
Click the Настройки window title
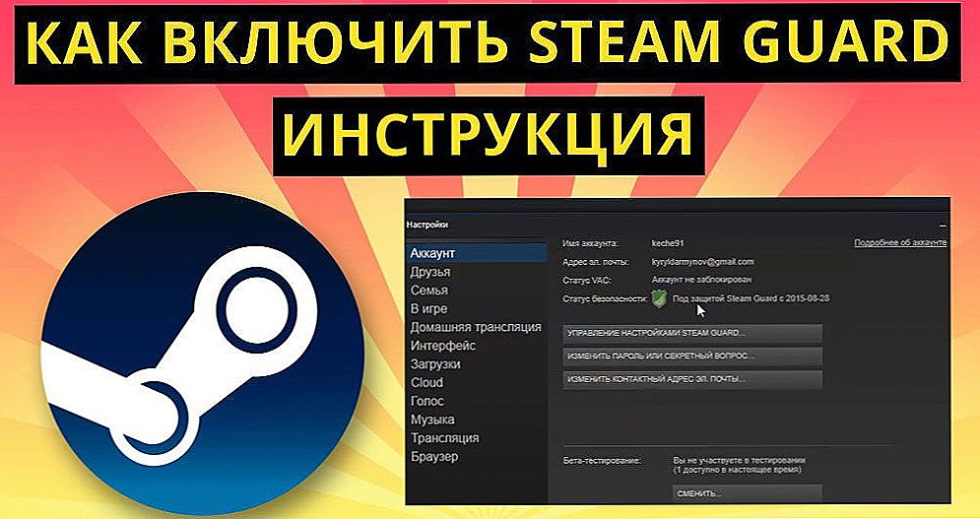point(426,225)
